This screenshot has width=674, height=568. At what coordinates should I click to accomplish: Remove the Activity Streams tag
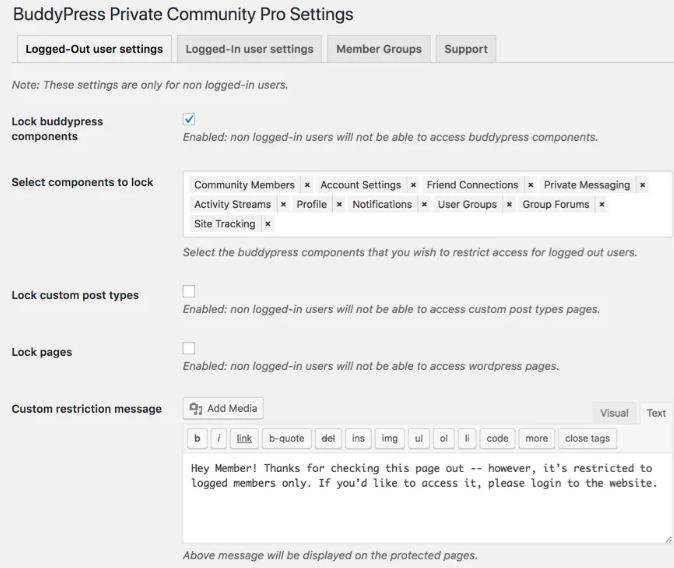283,204
